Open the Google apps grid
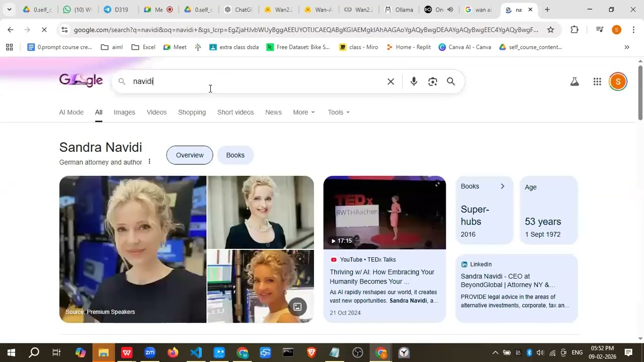This screenshot has width=644, height=362. pyautogui.click(x=597, y=81)
